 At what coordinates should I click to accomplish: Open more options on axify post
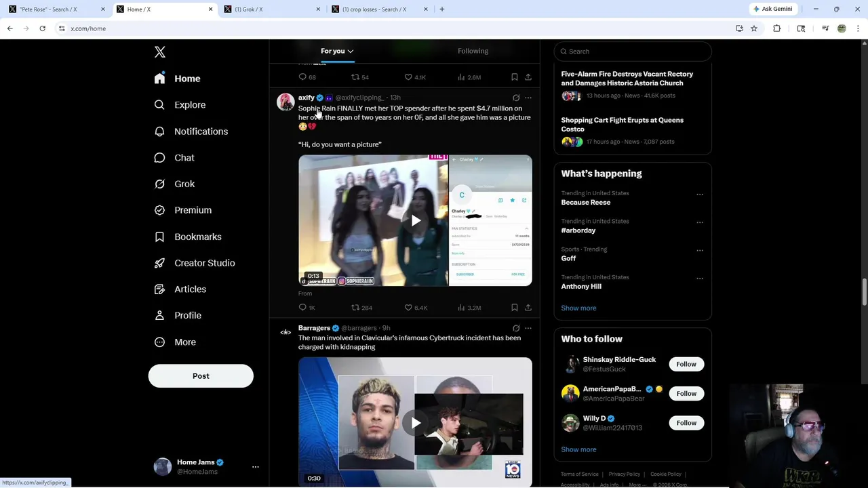[528, 98]
